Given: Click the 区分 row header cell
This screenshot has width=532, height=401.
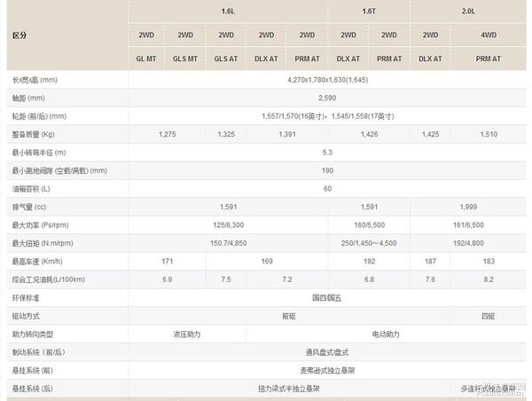Looking at the screenshot, I should point(20,35).
